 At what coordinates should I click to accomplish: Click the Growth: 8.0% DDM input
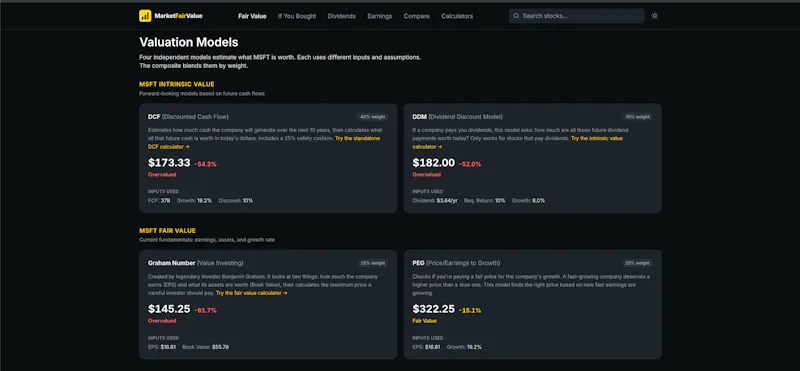point(529,201)
